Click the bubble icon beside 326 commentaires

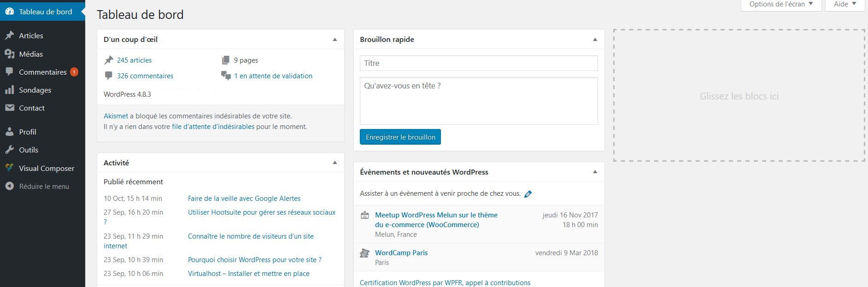[109, 76]
